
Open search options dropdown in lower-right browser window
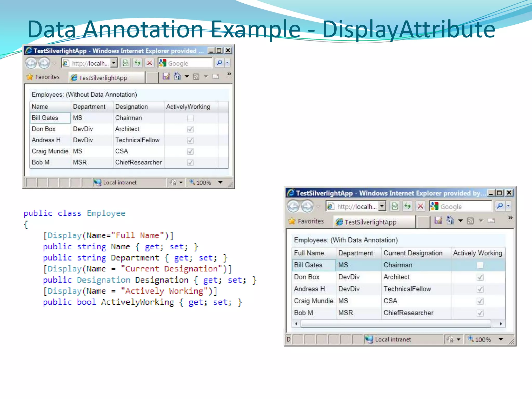click(508, 206)
